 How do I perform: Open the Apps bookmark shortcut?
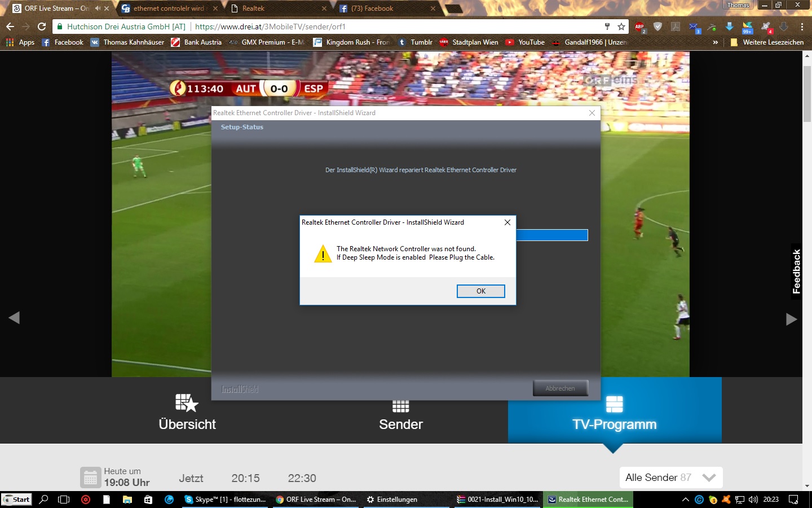coord(20,42)
